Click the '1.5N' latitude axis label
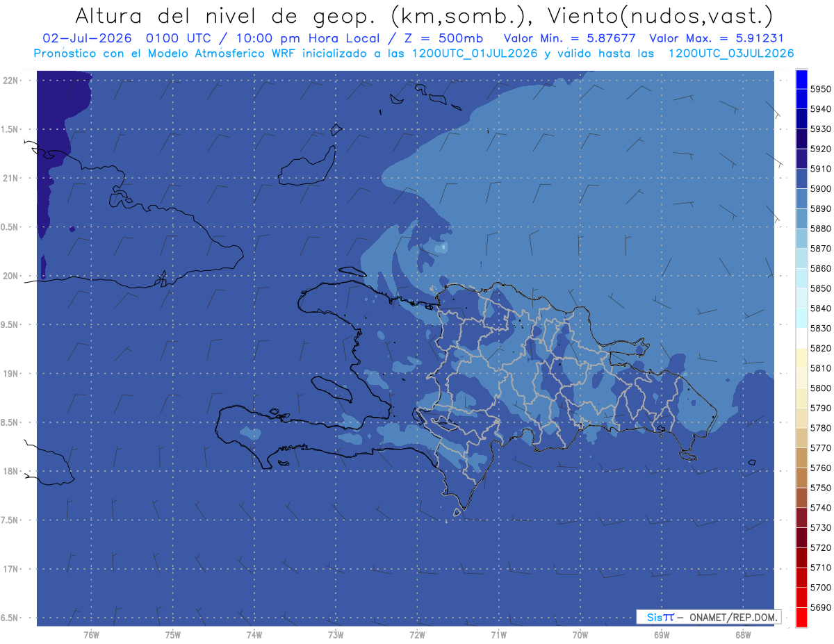Viewport: 834px width, 644px height. tap(10, 129)
